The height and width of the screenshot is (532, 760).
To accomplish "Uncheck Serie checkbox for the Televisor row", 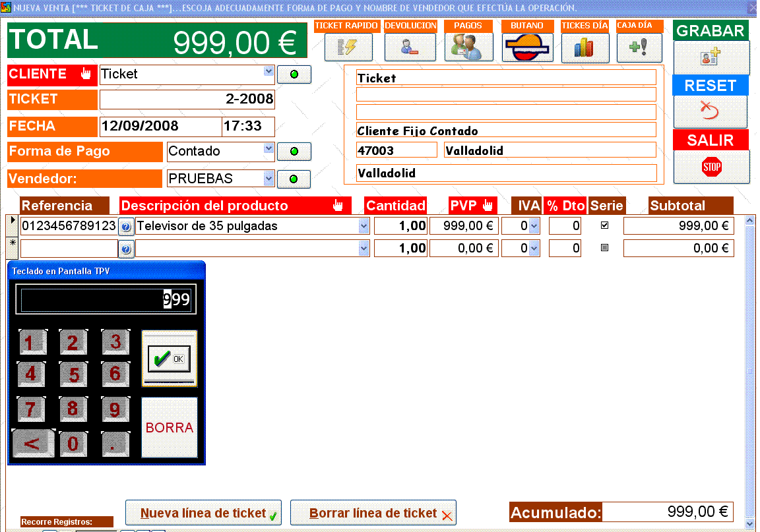I will [x=604, y=225].
